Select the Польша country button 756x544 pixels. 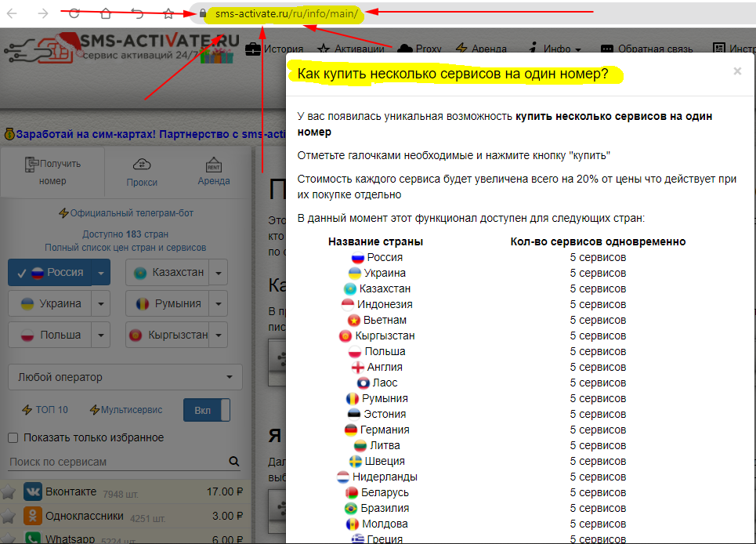[x=49, y=335]
